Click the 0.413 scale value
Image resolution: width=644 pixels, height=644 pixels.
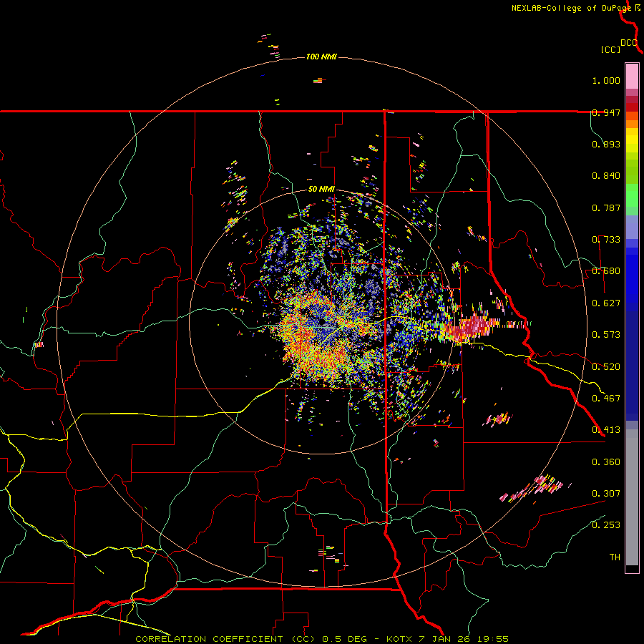click(606, 430)
